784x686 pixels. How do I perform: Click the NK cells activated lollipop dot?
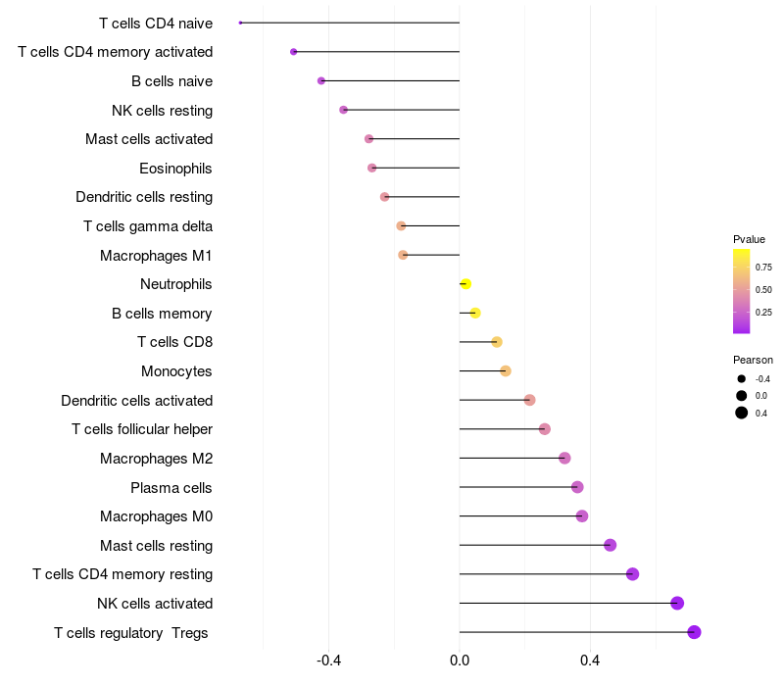click(677, 603)
